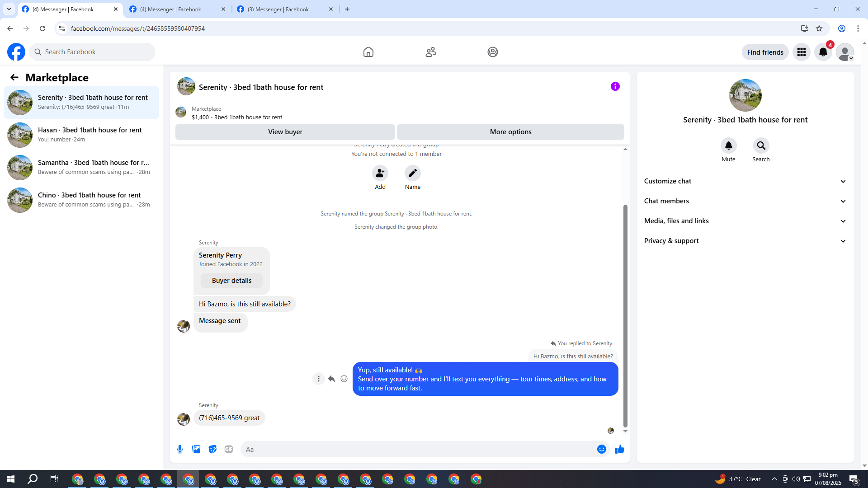868x488 pixels.
Task: Close the first Messenger tab
Action: [x=116, y=9]
